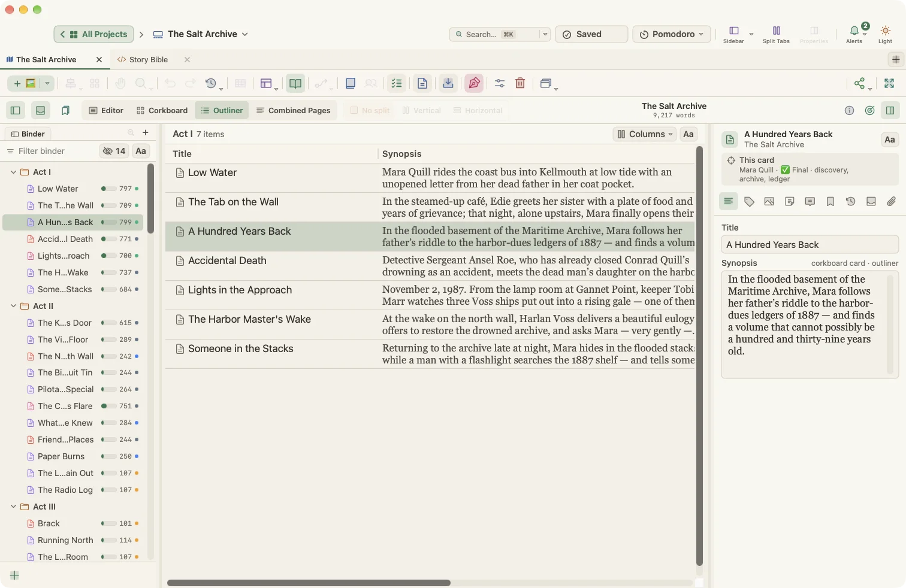
Task: Open the checklist icon in the toolbar
Action: [x=397, y=83]
